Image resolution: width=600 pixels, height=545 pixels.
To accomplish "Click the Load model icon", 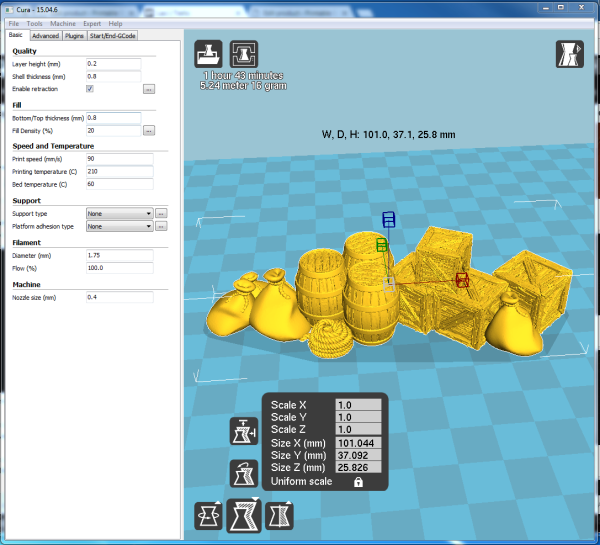I will (208, 54).
